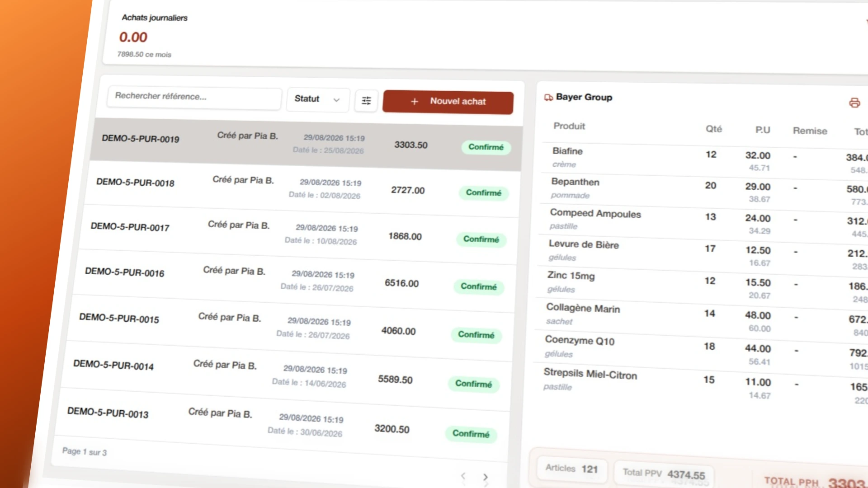Open purchase DEMO-5-PUR-0016
The width and height of the screenshot is (868, 488).
(294, 281)
